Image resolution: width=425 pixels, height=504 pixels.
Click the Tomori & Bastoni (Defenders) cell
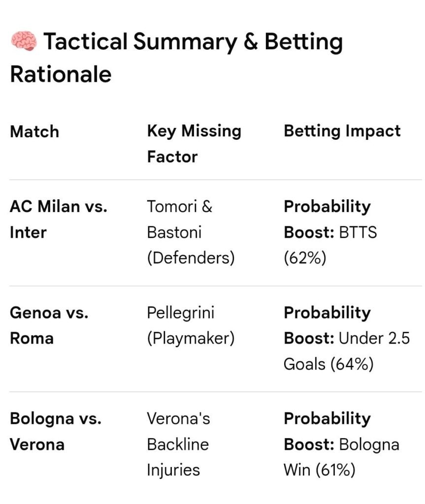191,232
